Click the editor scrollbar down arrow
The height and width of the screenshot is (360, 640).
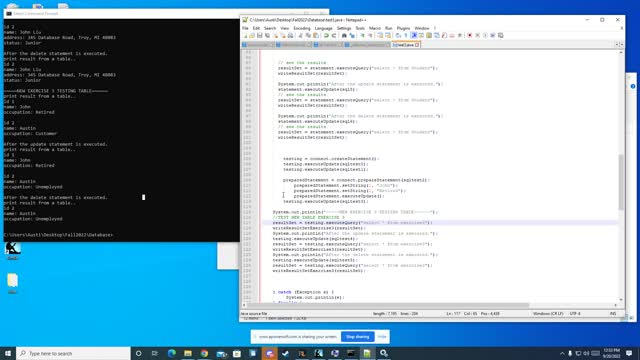pos(621,300)
